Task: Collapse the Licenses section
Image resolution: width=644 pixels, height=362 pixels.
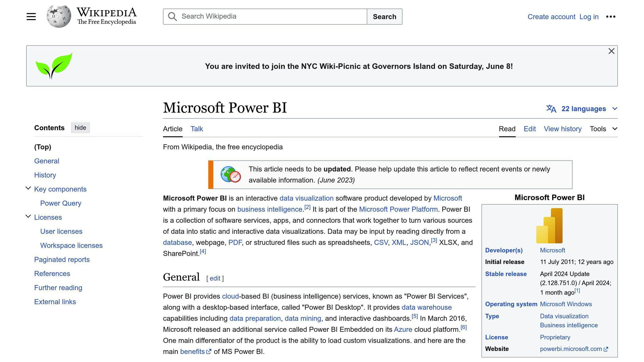Action: point(28,216)
